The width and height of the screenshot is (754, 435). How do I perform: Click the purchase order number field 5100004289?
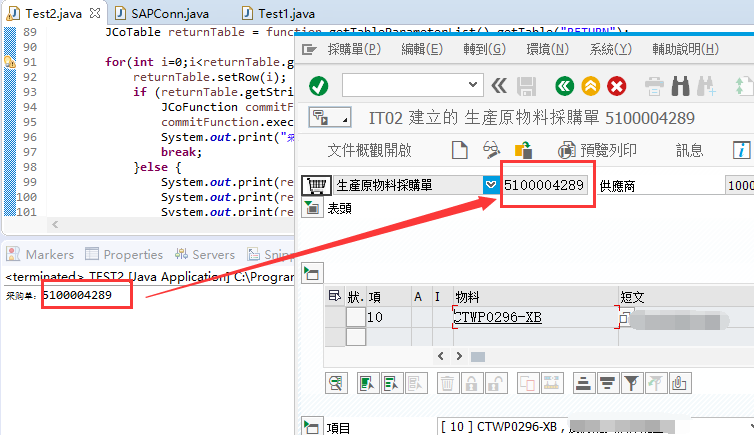point(544,185)
